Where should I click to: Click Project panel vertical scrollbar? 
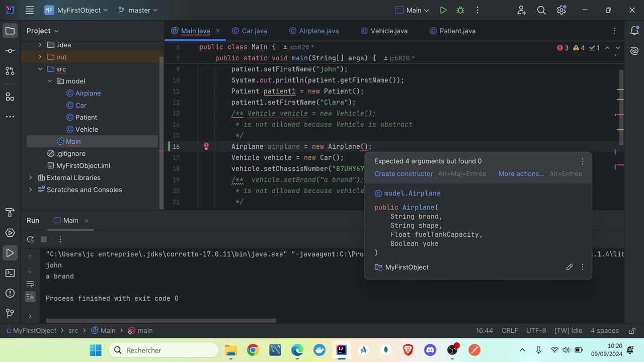(162, 133)
